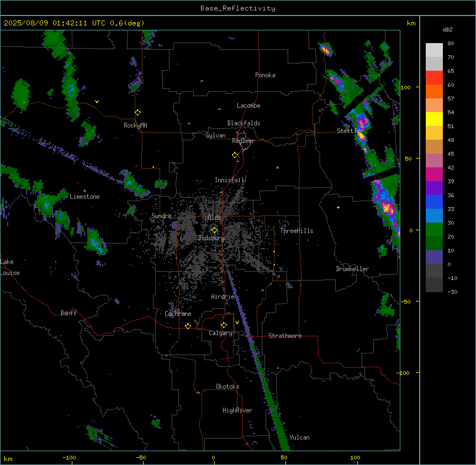476x465 pixels.
Task: Click the dBZ legend heading
Action: (x=447, y=29)
